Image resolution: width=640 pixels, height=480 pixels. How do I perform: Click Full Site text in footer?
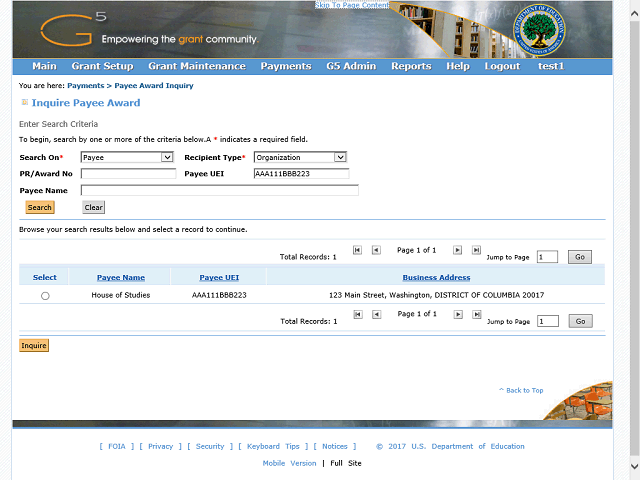click(346, 463)
